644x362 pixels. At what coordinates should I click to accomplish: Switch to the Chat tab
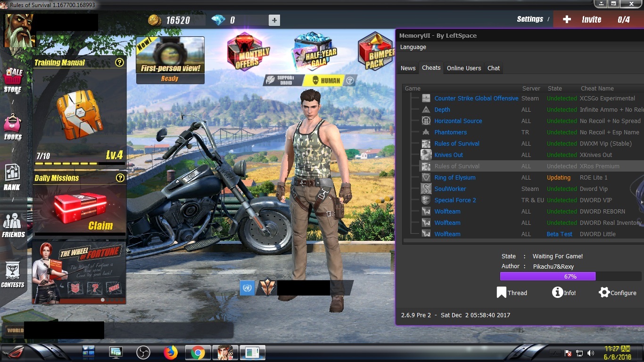click(x=494, y=68)
